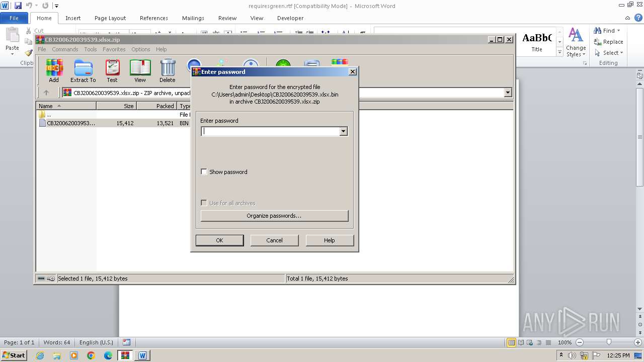The image size is (644, 362).
Task: Click the Delete trash icon in WinRAR
Action: (168, 71)
